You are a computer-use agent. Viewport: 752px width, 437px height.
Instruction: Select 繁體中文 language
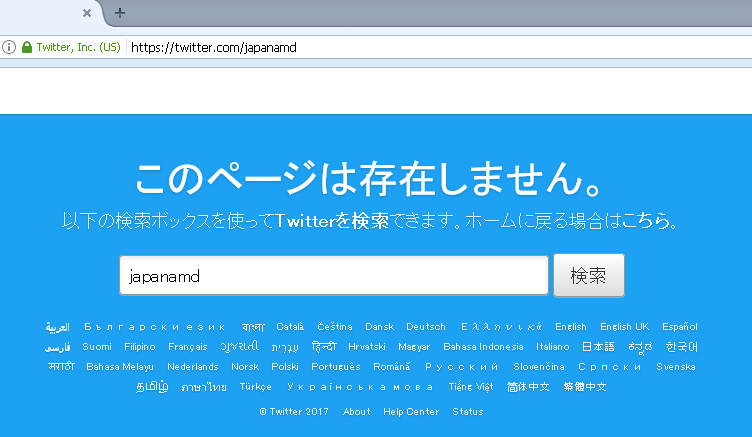coord(585,387)
